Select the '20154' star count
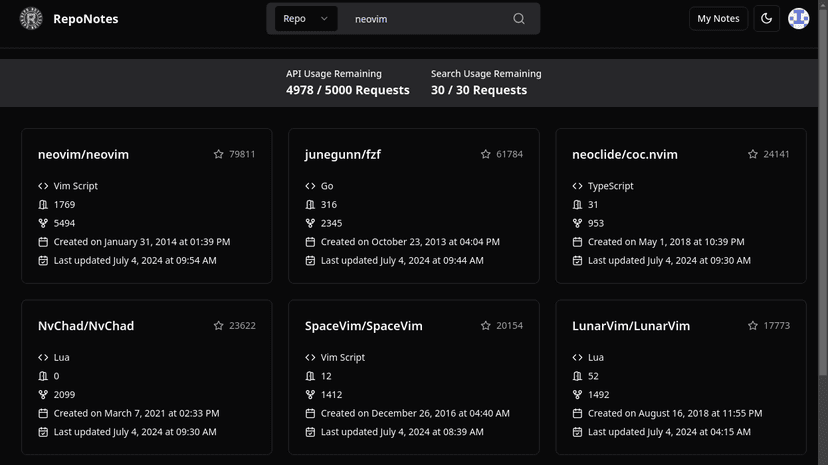Image resolution: width=828 pixels, height=465 pixels. (x=510, y=326)
